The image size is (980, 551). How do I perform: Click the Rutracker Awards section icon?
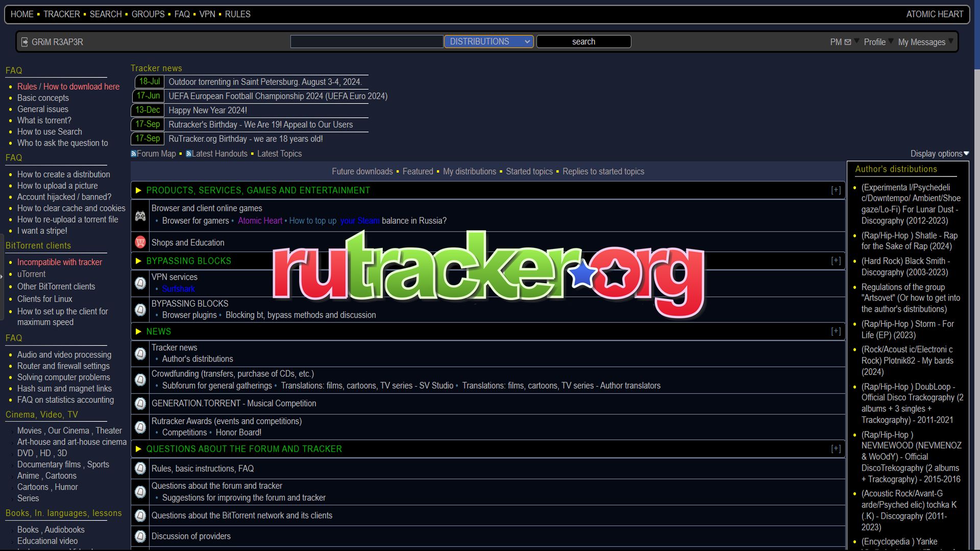click(139, 426)
